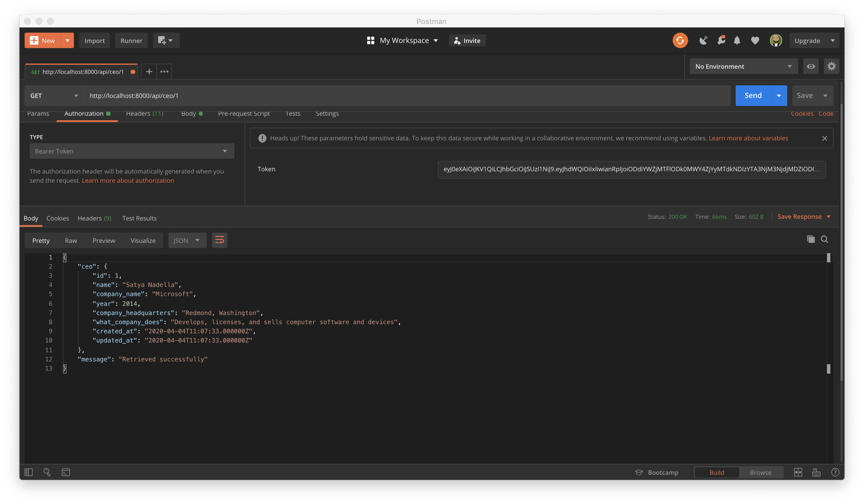
Task: Open the Postman console icon
Action: coord(66,472)
